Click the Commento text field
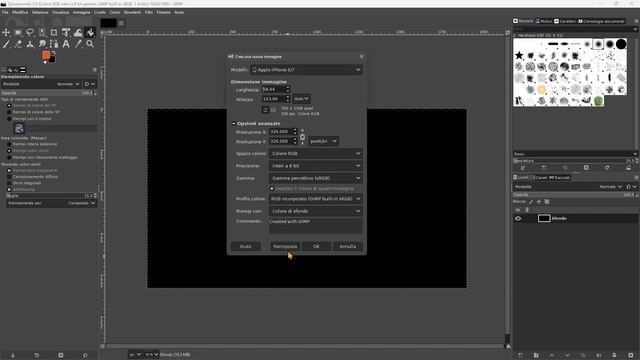640x360 pixels. [x=315, y=226]
